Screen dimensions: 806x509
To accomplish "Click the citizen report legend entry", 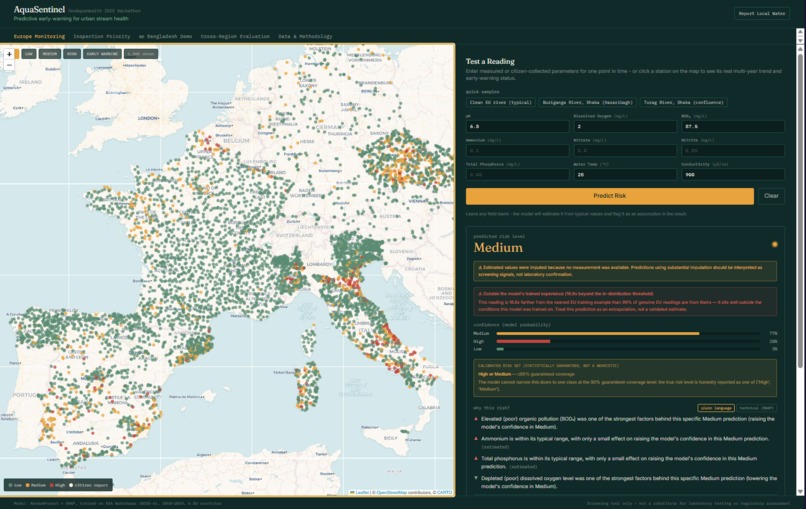I will pos(89,485).
